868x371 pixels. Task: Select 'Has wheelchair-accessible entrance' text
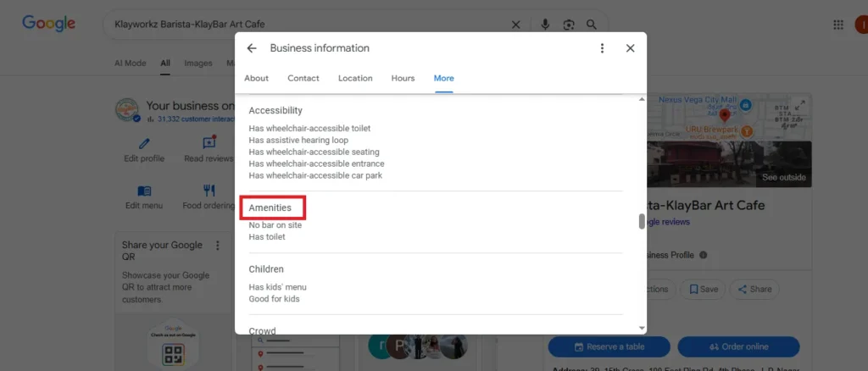tap(316, 163)
